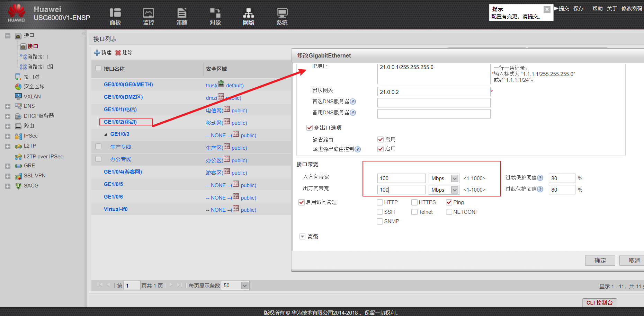Expand the 路由 tree node
Screen dimensions: 644x316
click(8, 126)
